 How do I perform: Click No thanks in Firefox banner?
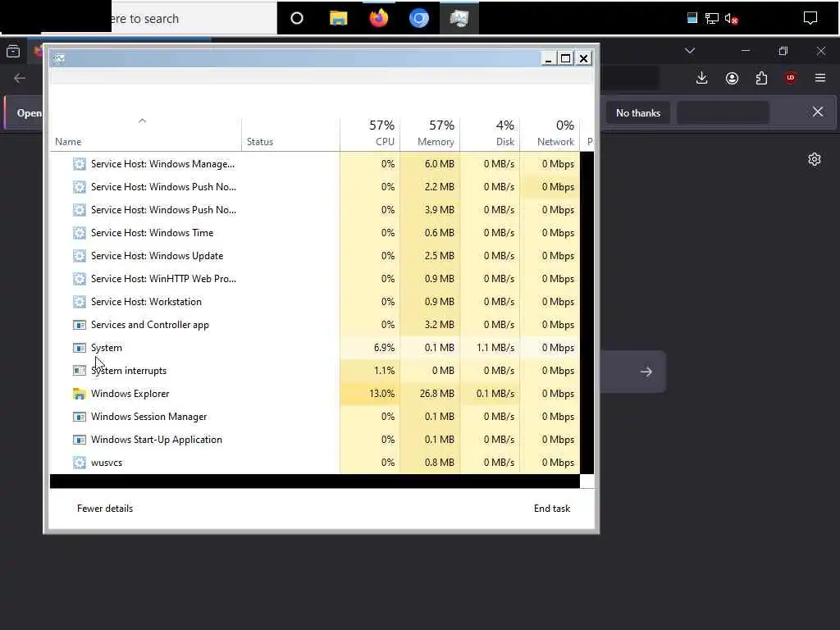pyautogui.click(x=638, y=113)
